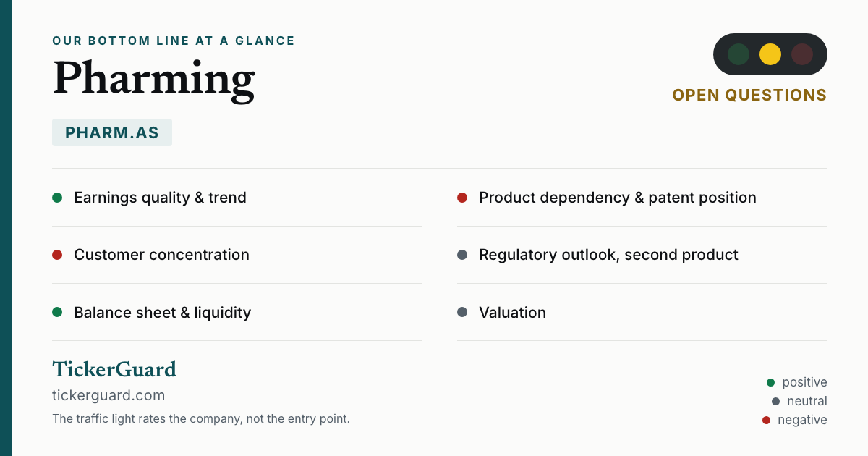Click the green dot beside Balance sheet & liquidity
This screenshot has width=868, height=456.
(x=57, y=313)
